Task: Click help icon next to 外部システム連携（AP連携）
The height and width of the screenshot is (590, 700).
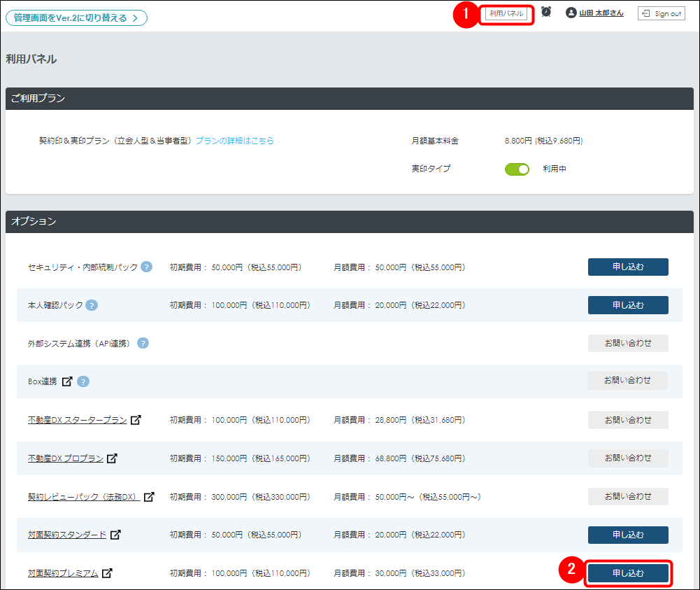Action: pyautogui.click(x=143, y=343)
